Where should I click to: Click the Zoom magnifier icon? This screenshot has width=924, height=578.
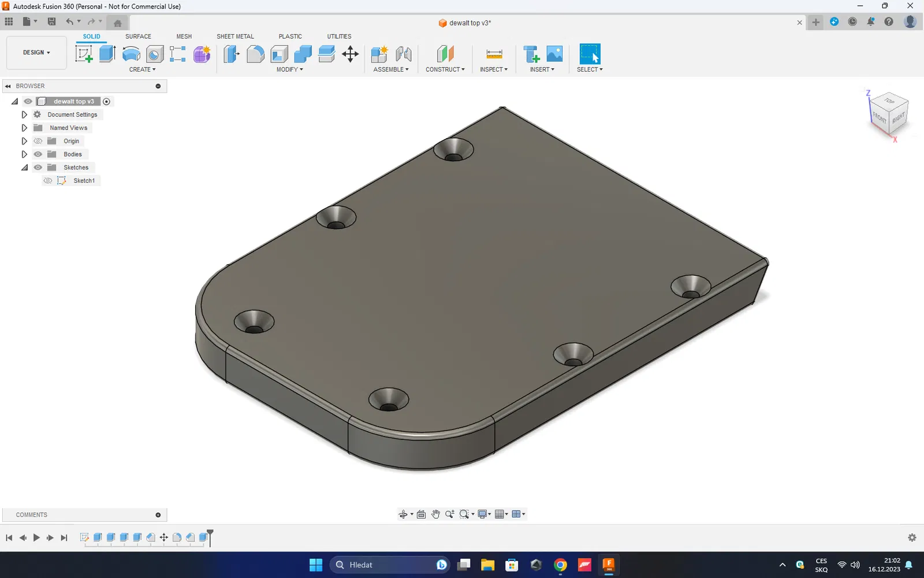point(449,514)
